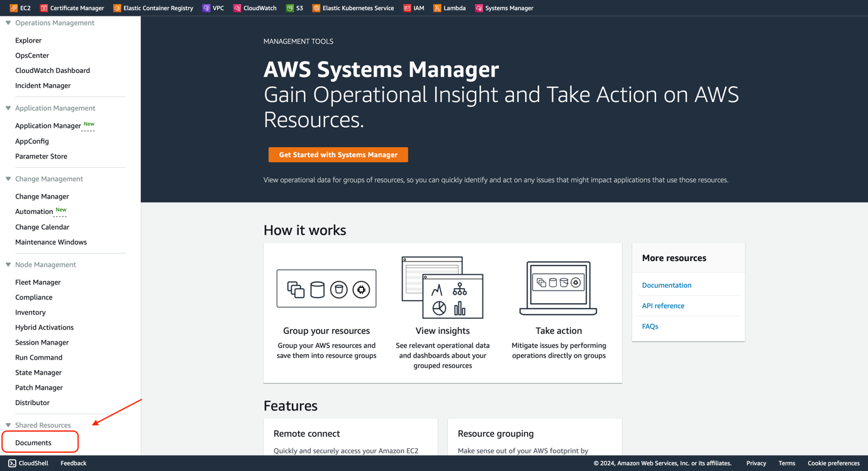The width and height of the screenshot is (868, 471).
Task: Open EC2 service shortcut icon
Action: [14, 8]
